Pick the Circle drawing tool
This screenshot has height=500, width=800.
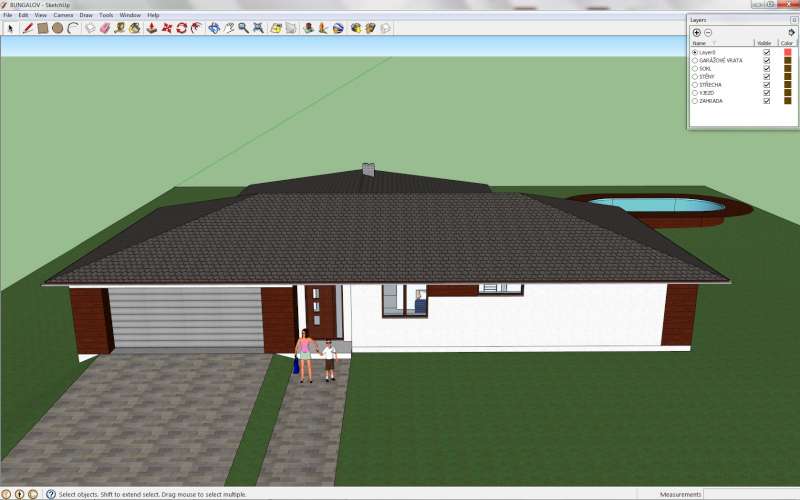click(58, 28)
